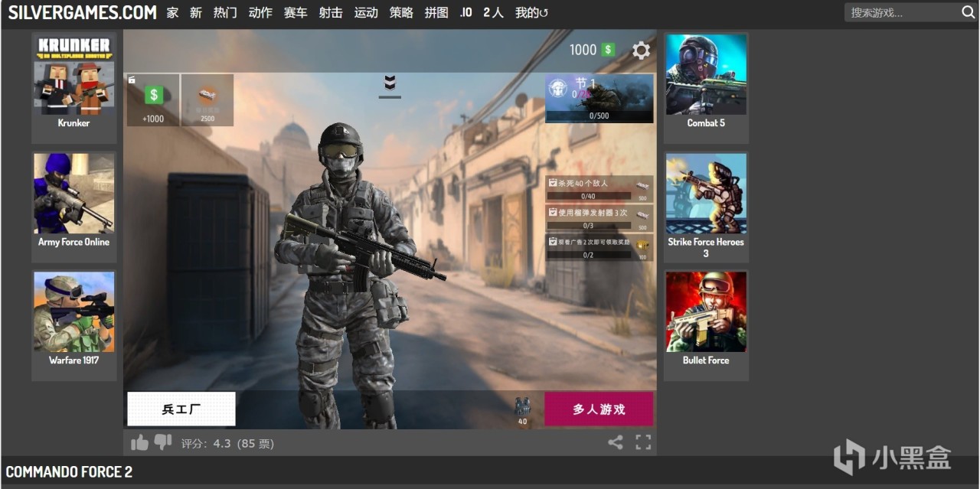Open the 热门 menu item
Viewport: 980px width, 489px height.
coord(225,12)
